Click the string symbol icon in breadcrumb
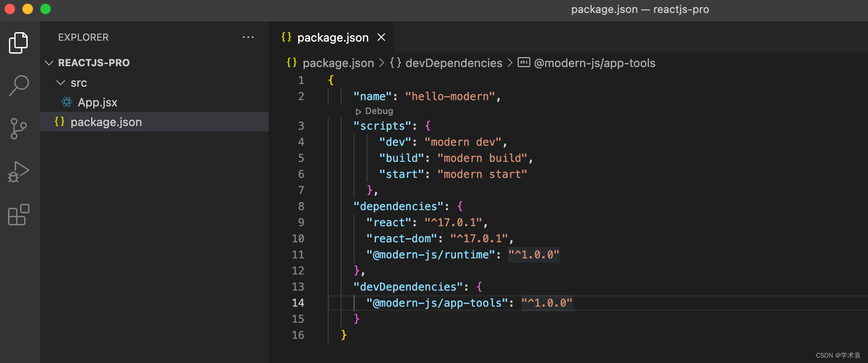868x363 pixels. pos(524,63)
